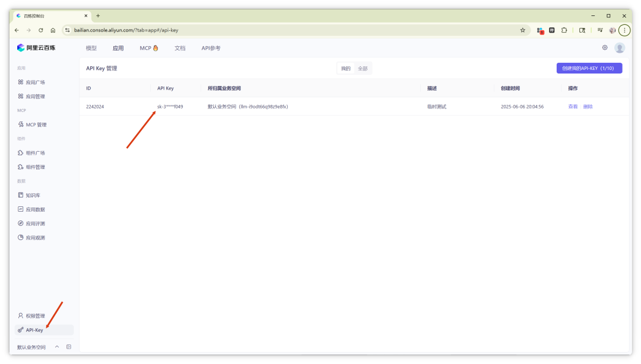This screenshot has height=364, width=641.
Task: Collapse the sidebar with the bottom panel icon
Action: click(69, 347)
